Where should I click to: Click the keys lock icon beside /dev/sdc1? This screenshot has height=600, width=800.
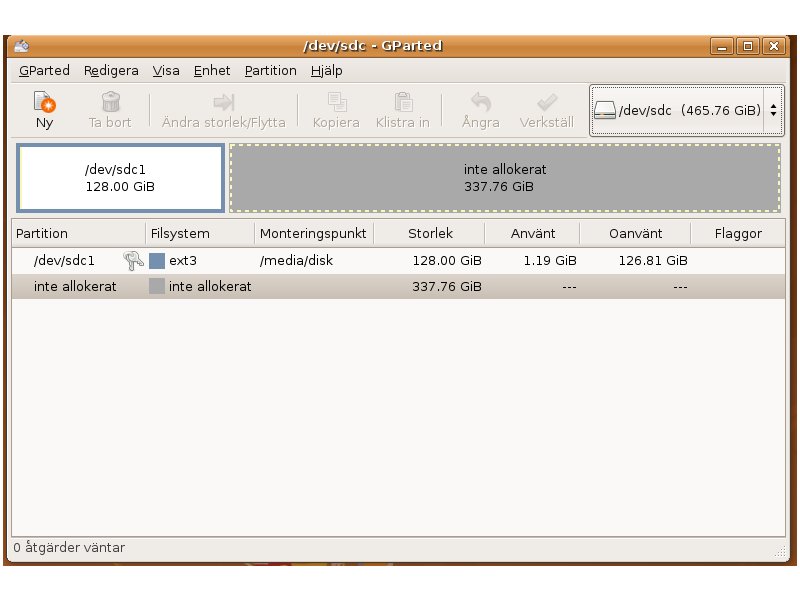(x=133, y=261)
